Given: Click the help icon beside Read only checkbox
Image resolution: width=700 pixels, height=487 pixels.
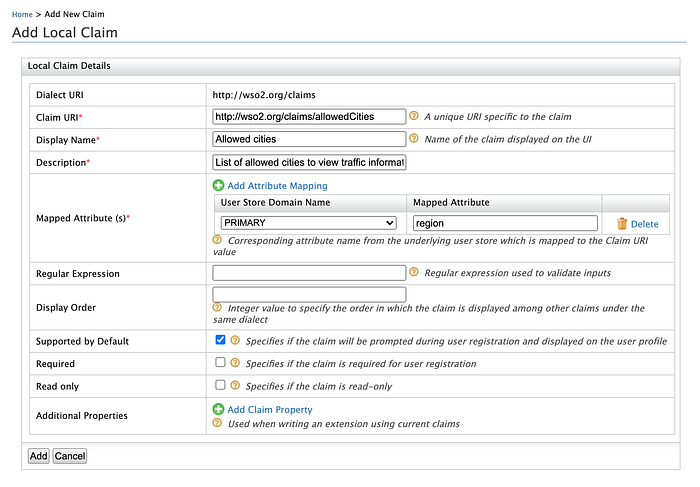Looking at the screenshot, I should click(235, 385).
